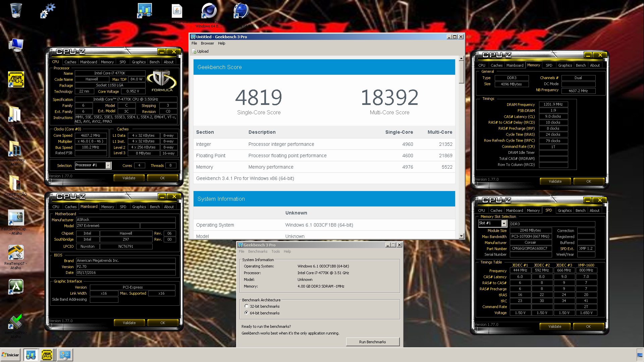Click Validate in CPU tab CPU-Z window
Viewport: 644px width, 362px height.
click(129, 178)
